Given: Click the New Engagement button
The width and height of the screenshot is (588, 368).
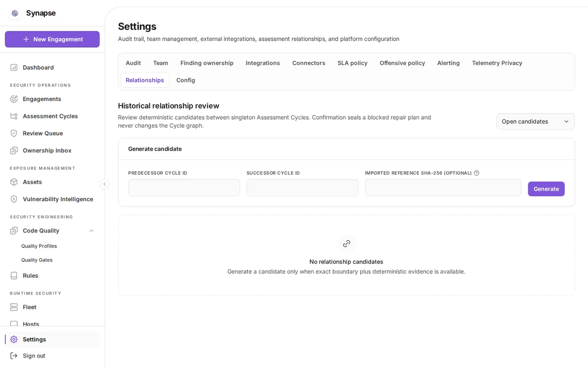Looking at the screenshot, I should [52, 39].
